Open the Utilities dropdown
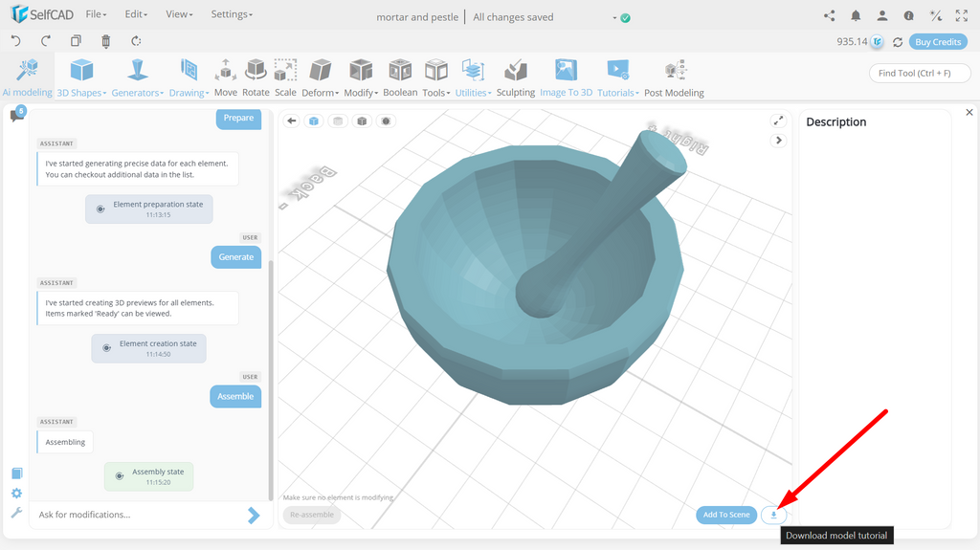The image size is (980, 550). tap(473, 77)
